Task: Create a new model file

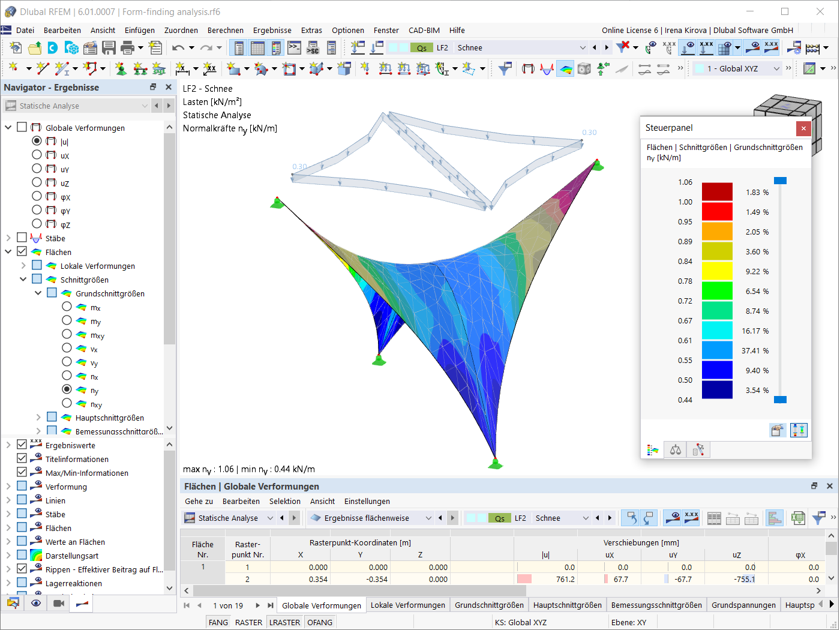Action: click(x=16, y=48)
